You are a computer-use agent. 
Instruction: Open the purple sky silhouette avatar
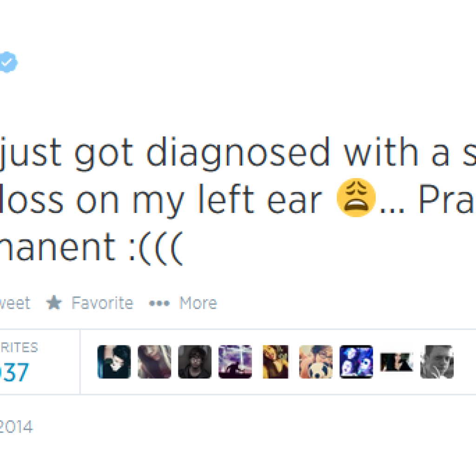tap(235, 362)
